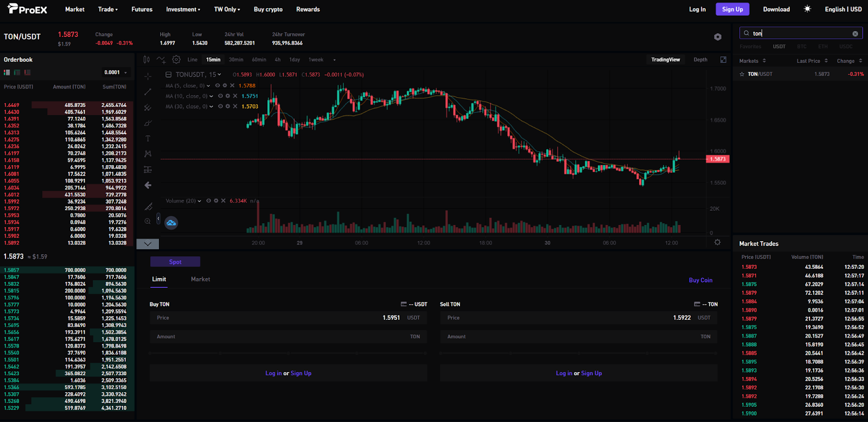Open settings for MA 30 indicator
The image size is (868, 422).
228,106
